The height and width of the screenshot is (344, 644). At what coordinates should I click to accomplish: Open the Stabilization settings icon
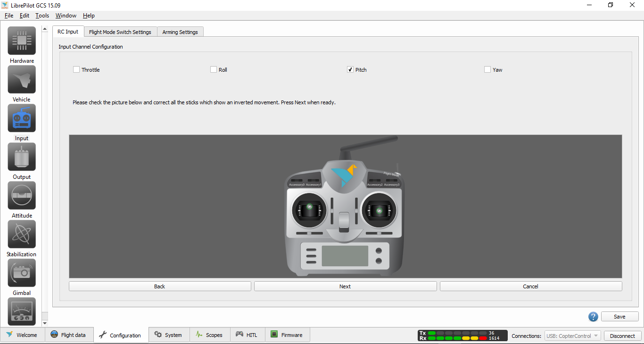[x=21, y=234]
